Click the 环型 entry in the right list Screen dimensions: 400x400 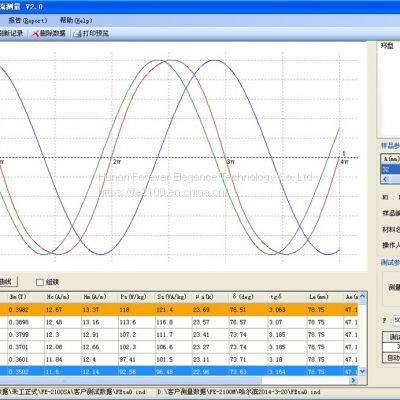387,46
